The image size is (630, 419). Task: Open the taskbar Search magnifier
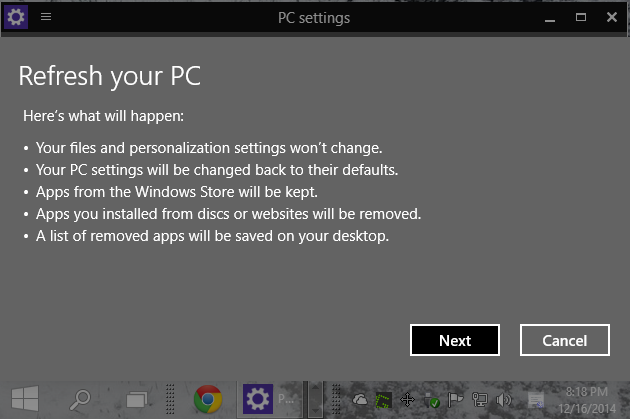tap(80, 399)
